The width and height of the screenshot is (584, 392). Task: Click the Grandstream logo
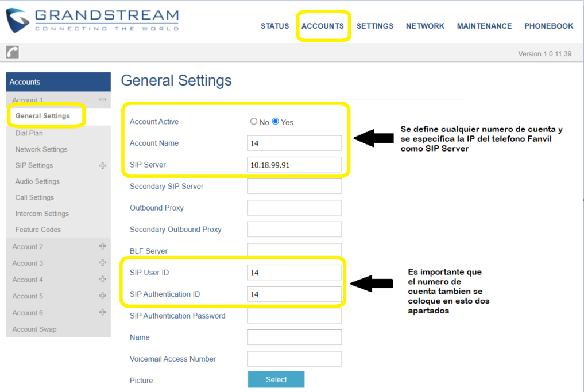pyautogui.click(x=92, y=21)
